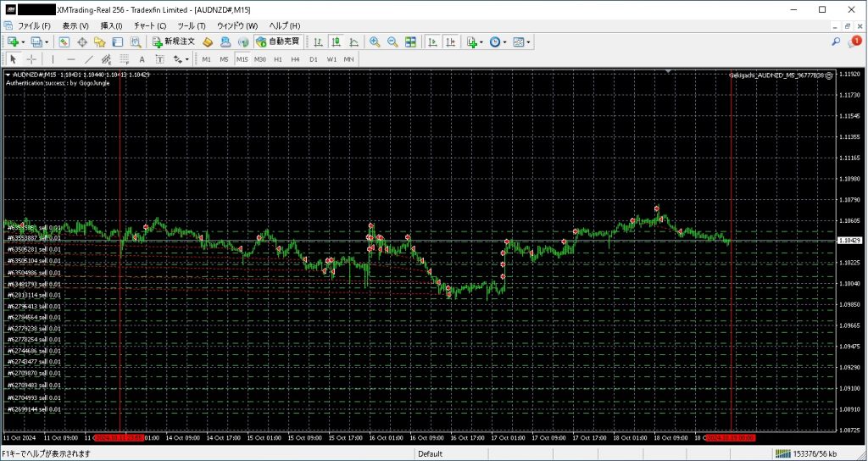Expand the indicators list dropdown
868x461 pixels.
click(x=481, y=42)
